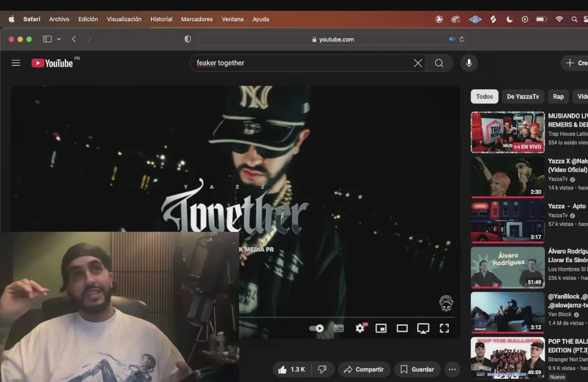
Task: Open the Create button
Action: 575,63
